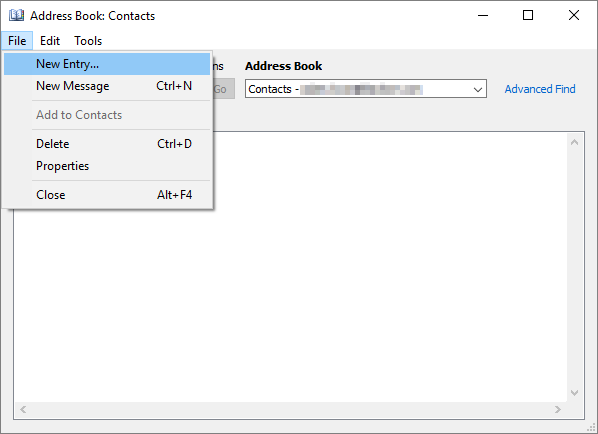This screenshot has height=434, width=598.
Task: Open the Edit menu
Action: click(x=50, y=40)
